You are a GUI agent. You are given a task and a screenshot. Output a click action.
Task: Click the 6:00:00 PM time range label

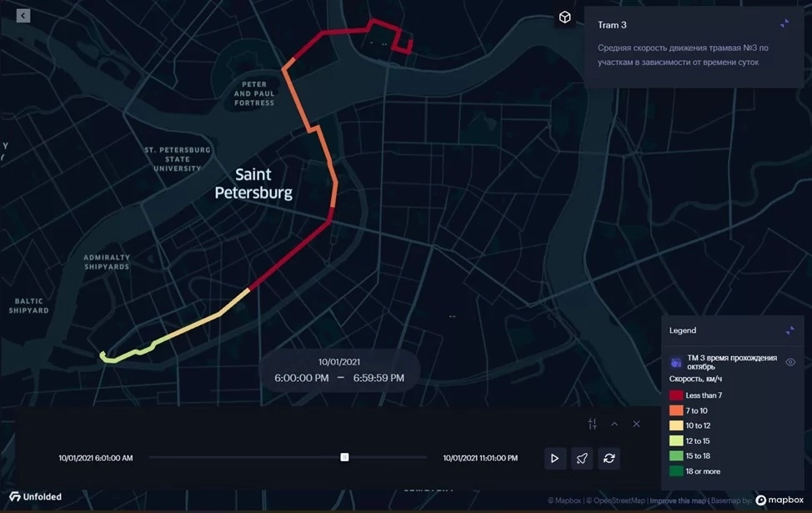pyautogui.click(x=303, y=378)
